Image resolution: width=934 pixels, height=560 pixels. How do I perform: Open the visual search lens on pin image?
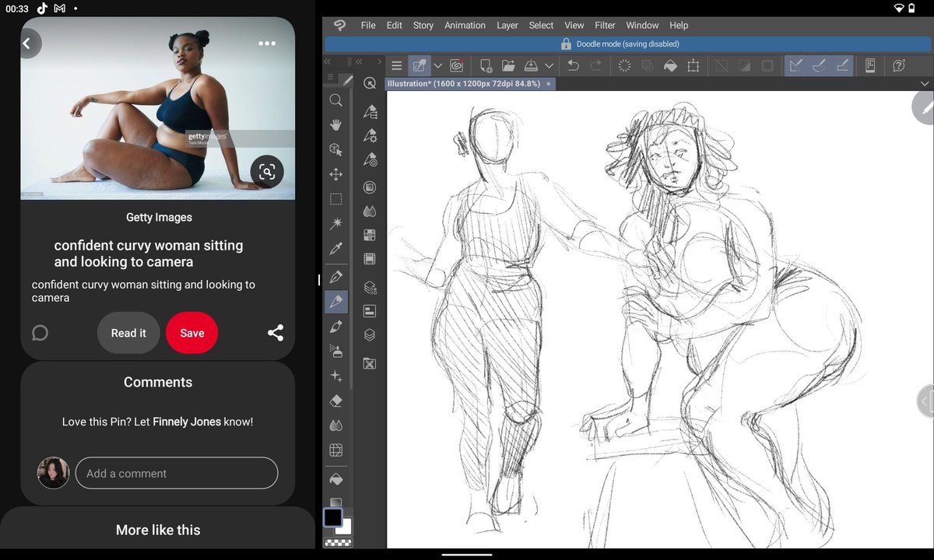coord(267,173)
